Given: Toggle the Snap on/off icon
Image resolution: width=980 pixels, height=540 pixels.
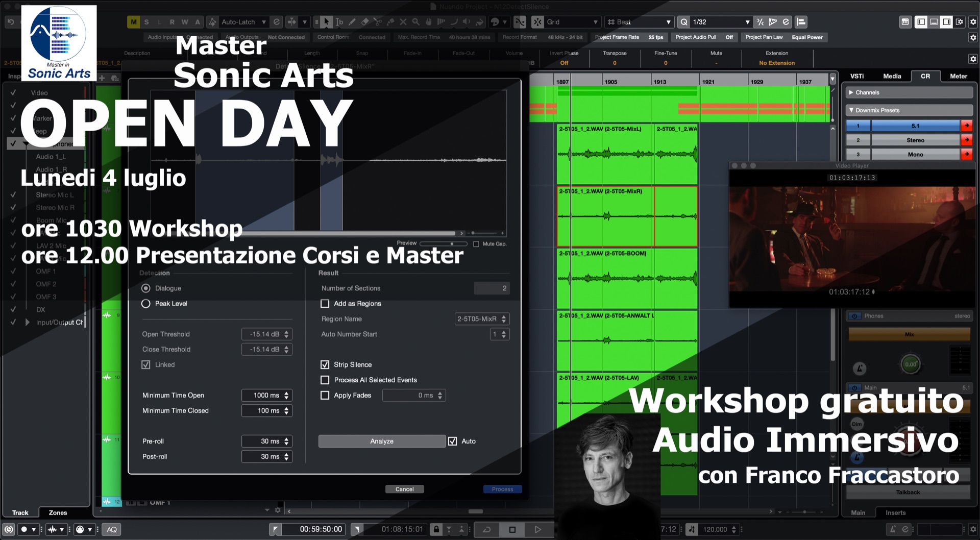Looking at the screenshot, I should (537, 22).
